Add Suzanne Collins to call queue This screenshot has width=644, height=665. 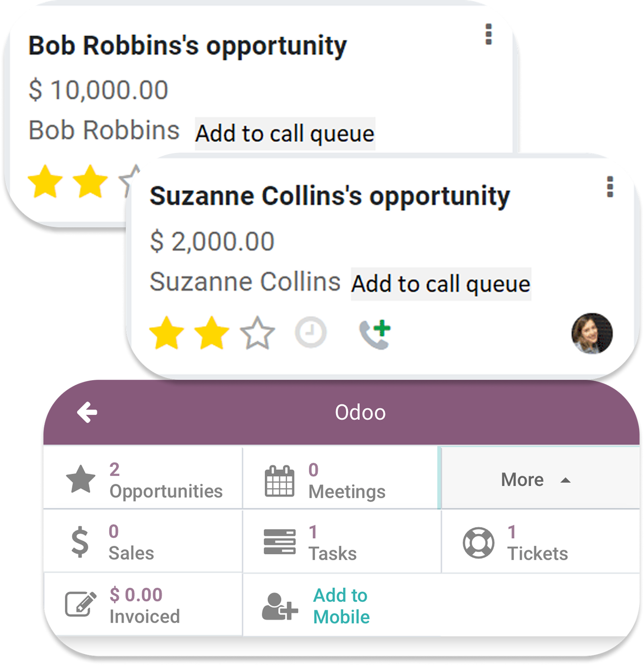point(441,284)
